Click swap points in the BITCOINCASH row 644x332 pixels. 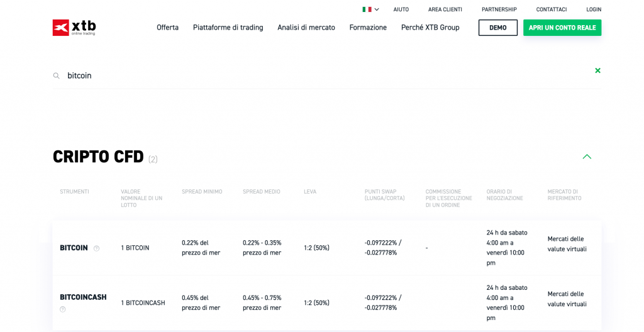click(383, 303)
